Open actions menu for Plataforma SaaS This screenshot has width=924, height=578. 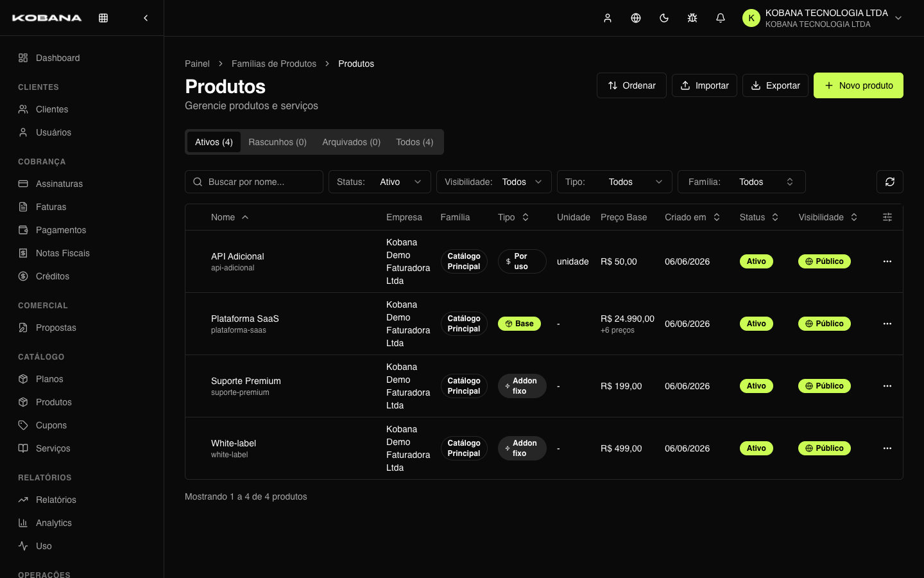click(887, 324)
